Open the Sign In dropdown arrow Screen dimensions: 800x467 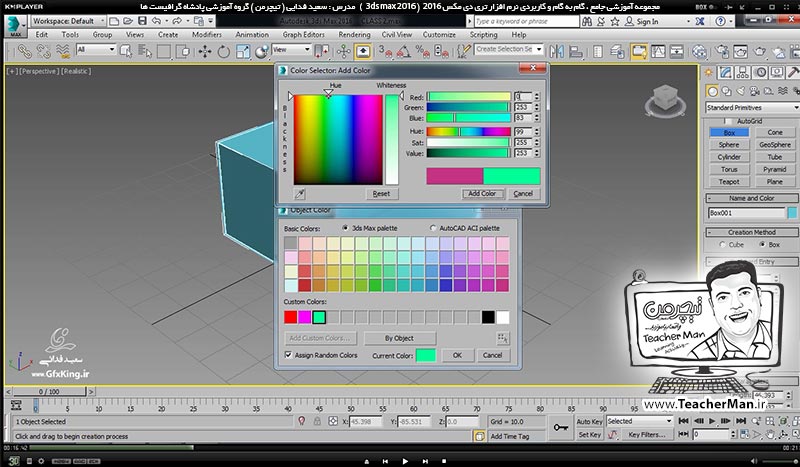tap(688, 21)
